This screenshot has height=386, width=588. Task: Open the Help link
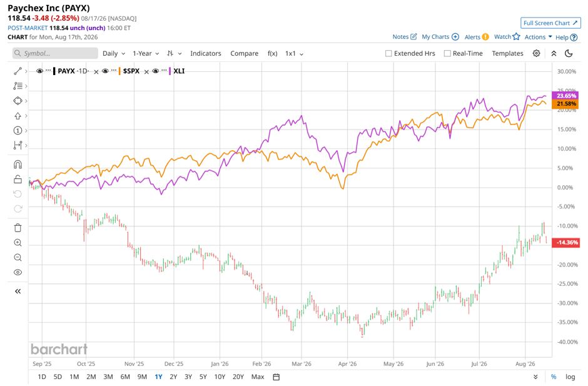click(x=566, y=37)
